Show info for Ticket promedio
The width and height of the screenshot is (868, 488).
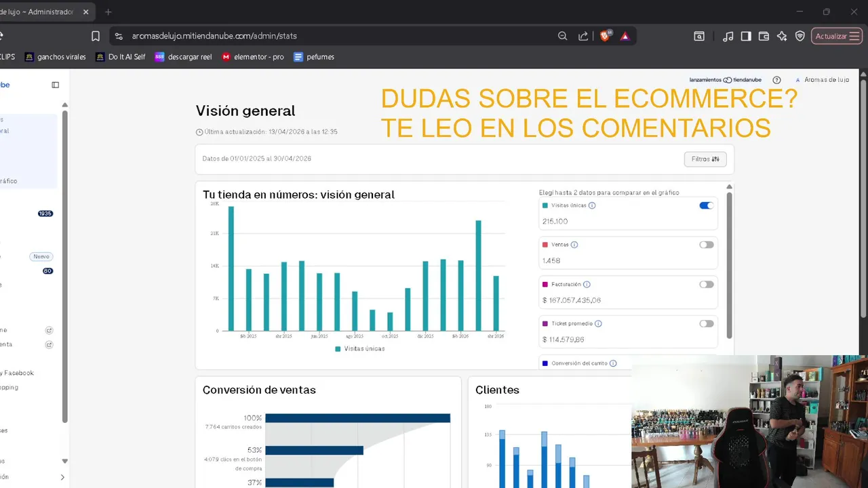pos(598,324)
